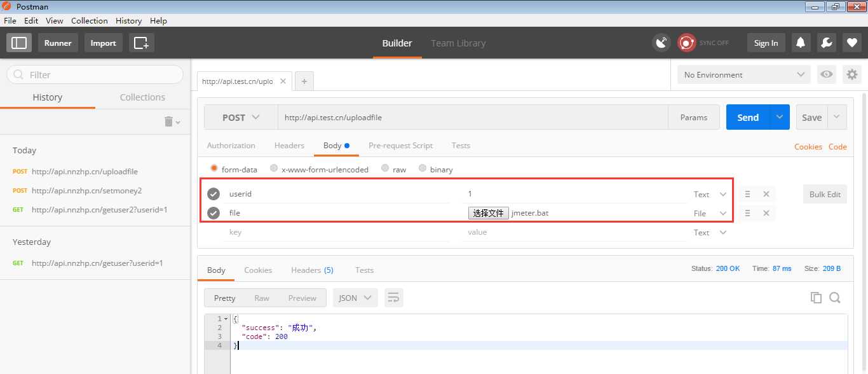The width and height of the screenshot is (868, 374).
Task: Open the orange Cookies link
Action: [808, 146]
